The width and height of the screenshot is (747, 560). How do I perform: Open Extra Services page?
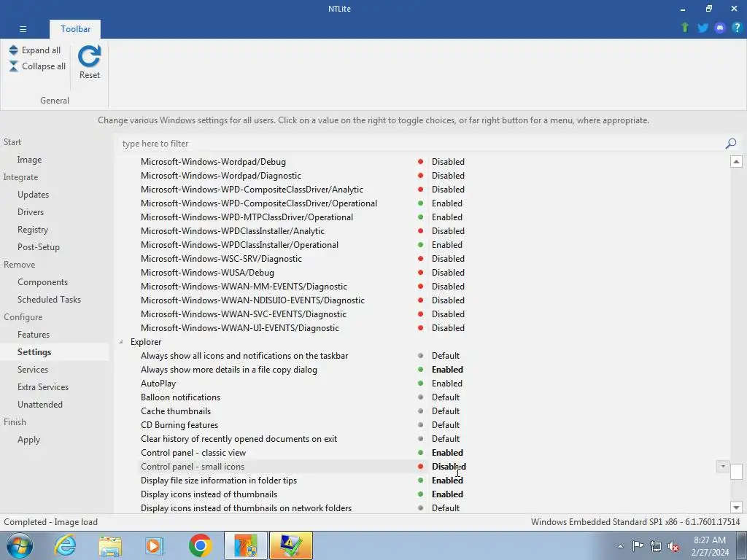click(x=43, y=387)
